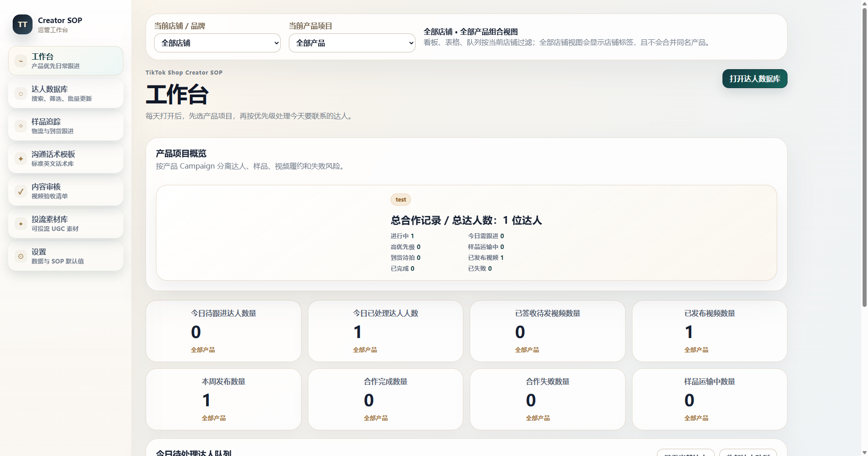868x456 pixels.
Task: Click the 已签收待发视频数量 card title
Action: tap(547, 313)
